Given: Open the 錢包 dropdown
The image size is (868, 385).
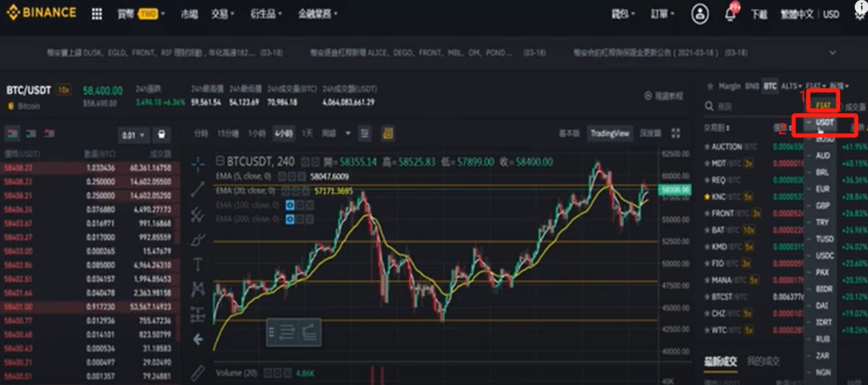Looking at the screenshot, I should (623, 14).
